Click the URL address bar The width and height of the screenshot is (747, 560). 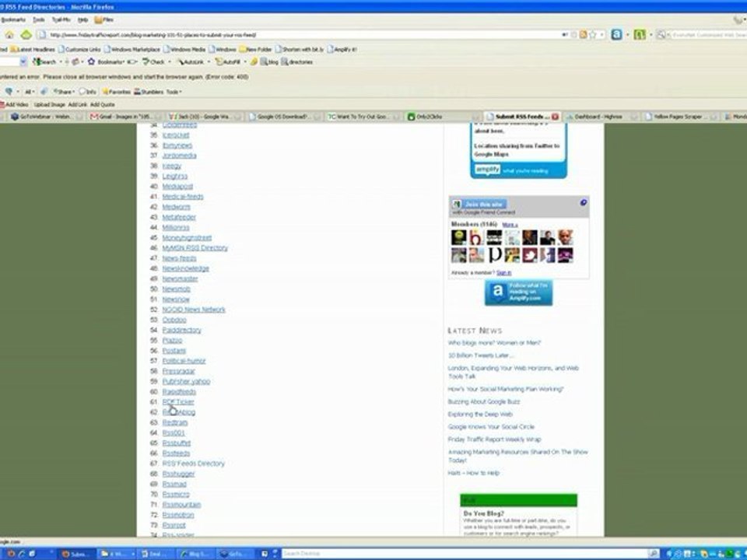click(305, 35)
